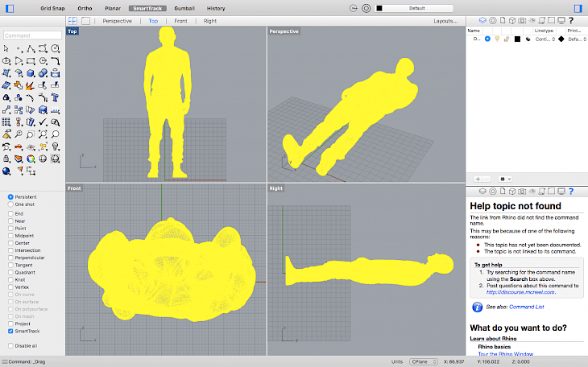Image resolution: width=588 pixels, height=367 pixels.
Task: Open Tour the Rhino Window link
Action: pyautogui.click(x=506, y=354)
